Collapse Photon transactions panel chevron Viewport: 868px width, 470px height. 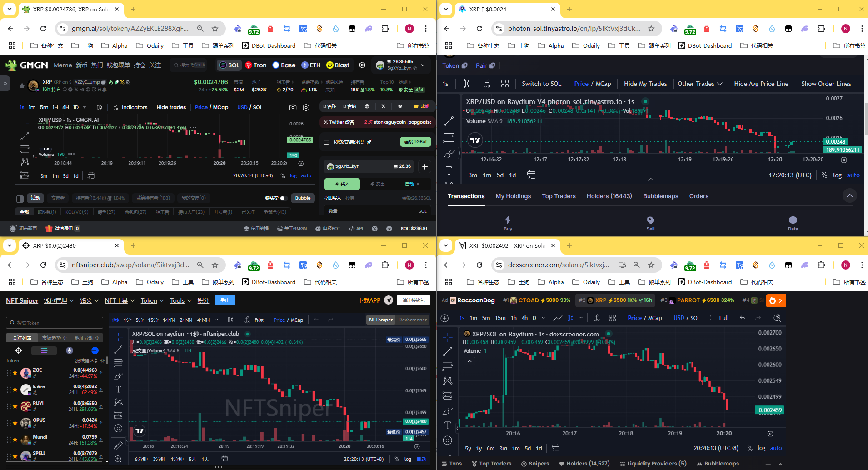[849, 196]
